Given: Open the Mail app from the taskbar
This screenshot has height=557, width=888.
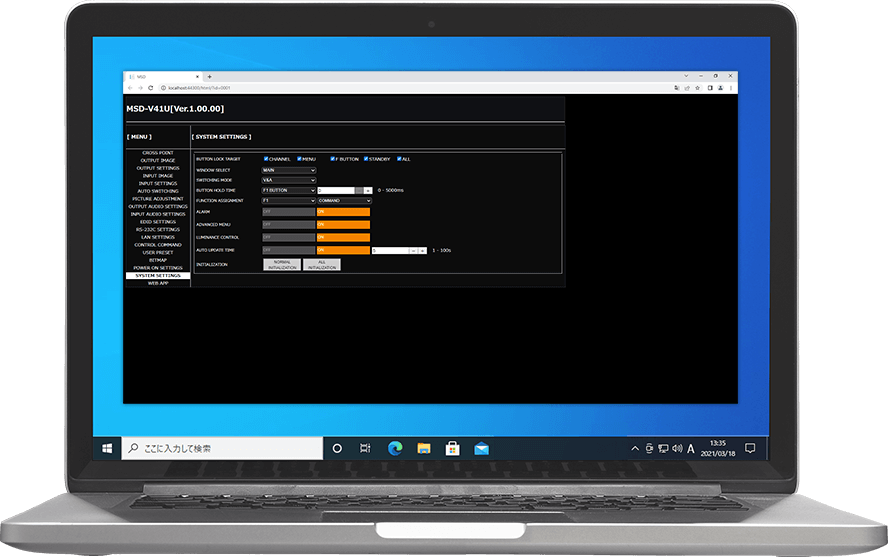Looking at the screenshot, I should tap(481, 449).
